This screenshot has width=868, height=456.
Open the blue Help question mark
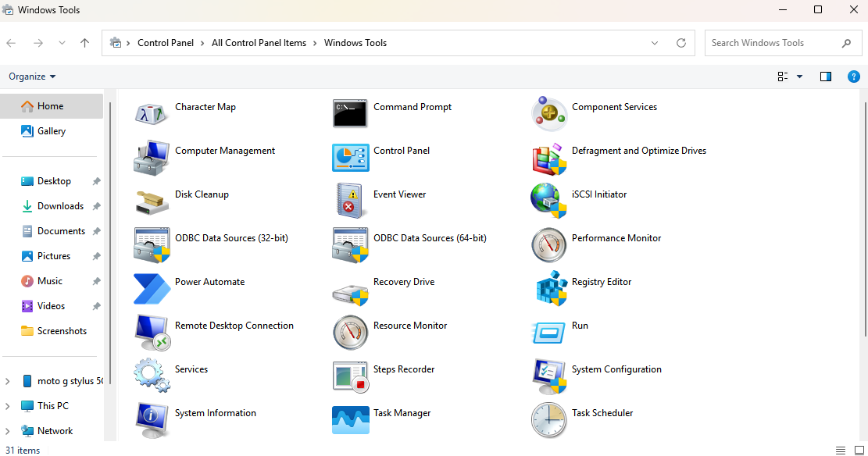tap(854, 77)
